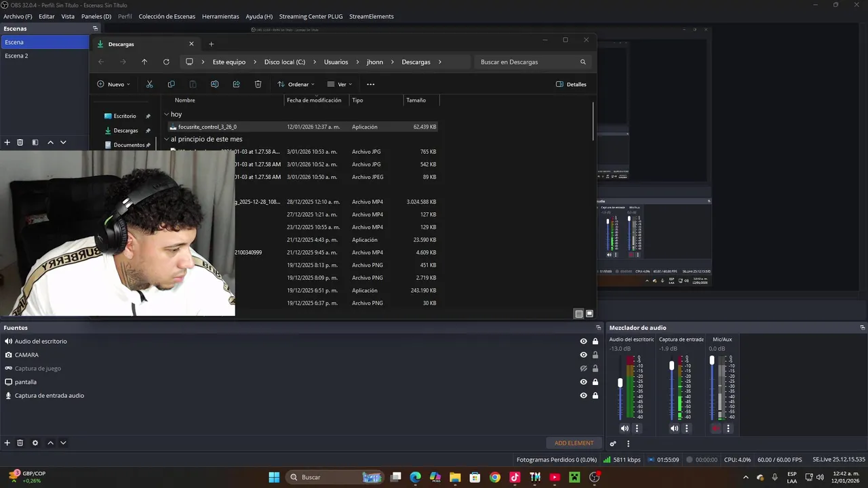Go up one folder level in File Explorer
This screenshot has width=868, height=488.
144,62
